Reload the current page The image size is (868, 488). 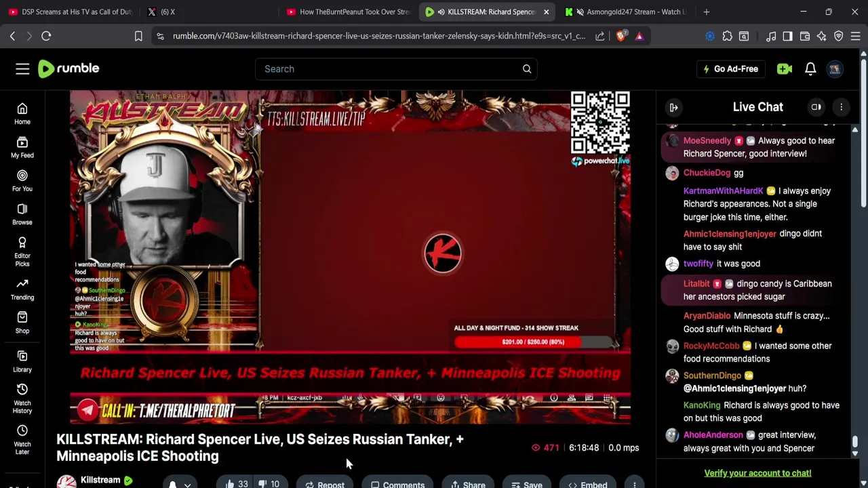click(46, 36)
